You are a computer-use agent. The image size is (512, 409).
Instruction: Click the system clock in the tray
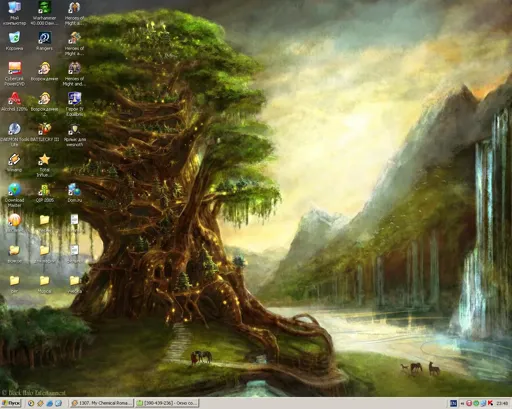(502, 403)
